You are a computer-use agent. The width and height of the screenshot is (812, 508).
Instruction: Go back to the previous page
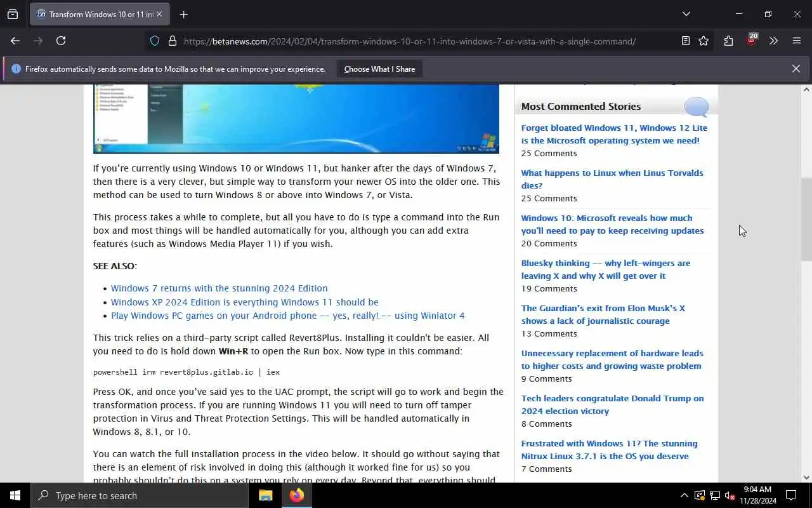coord(15,41)
